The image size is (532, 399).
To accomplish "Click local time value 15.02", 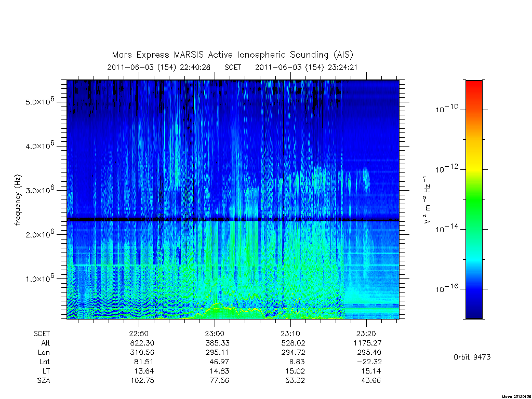I will (295, 371).
